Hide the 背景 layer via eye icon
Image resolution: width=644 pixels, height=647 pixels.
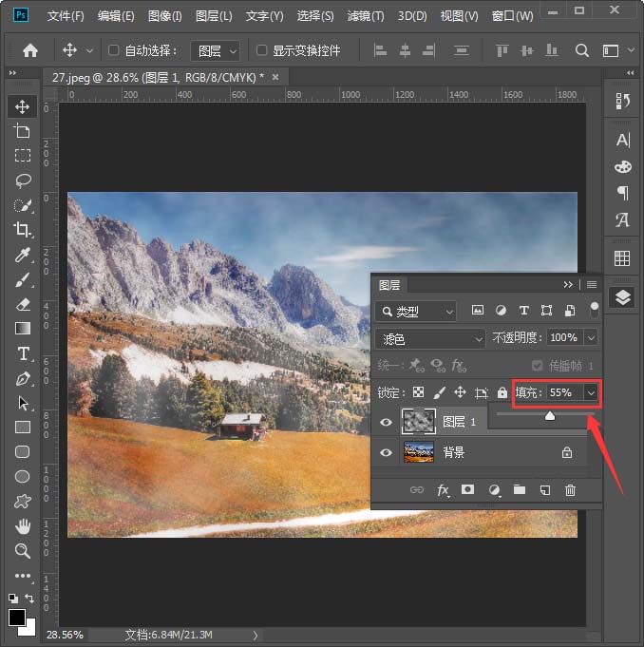[386, 452]
